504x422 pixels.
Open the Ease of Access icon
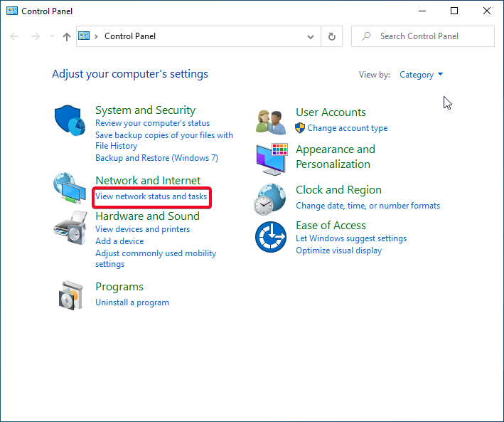(271, 236)
